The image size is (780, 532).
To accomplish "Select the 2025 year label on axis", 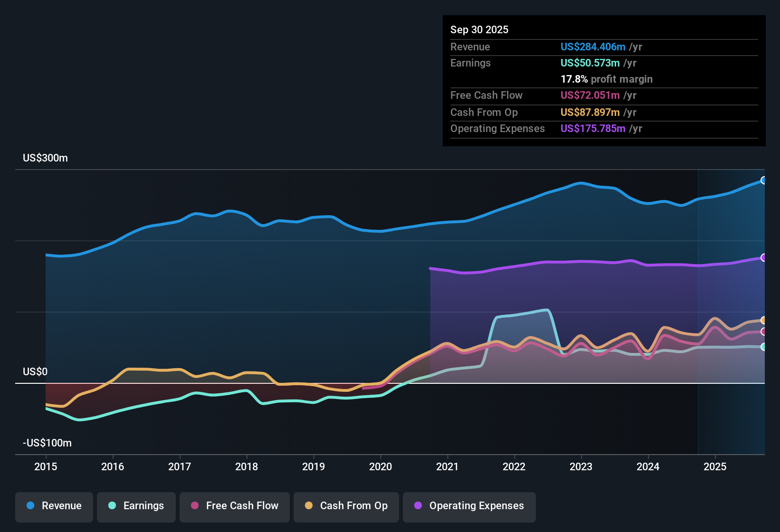I will pyautogui.click(x=715, y=467).
